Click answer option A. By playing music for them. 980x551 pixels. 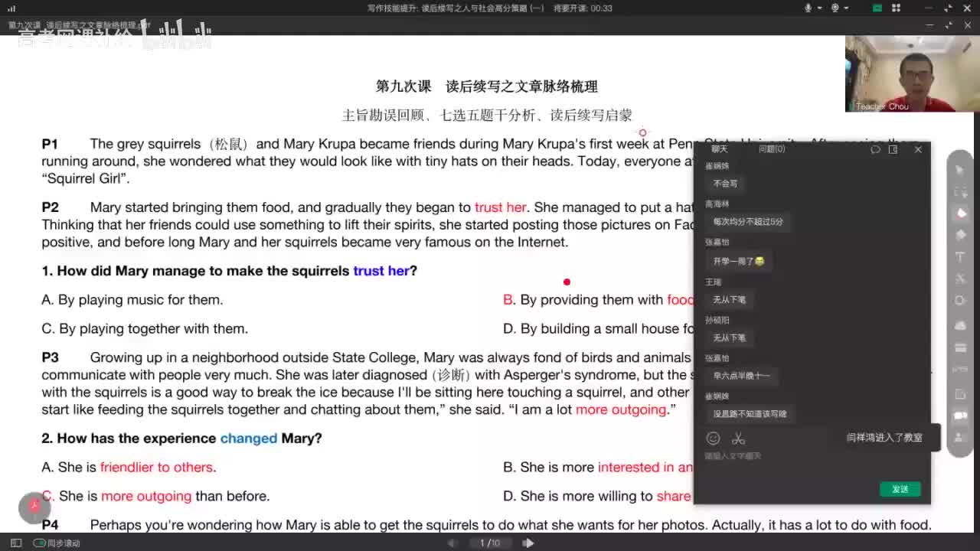click(x=132, y=300)
